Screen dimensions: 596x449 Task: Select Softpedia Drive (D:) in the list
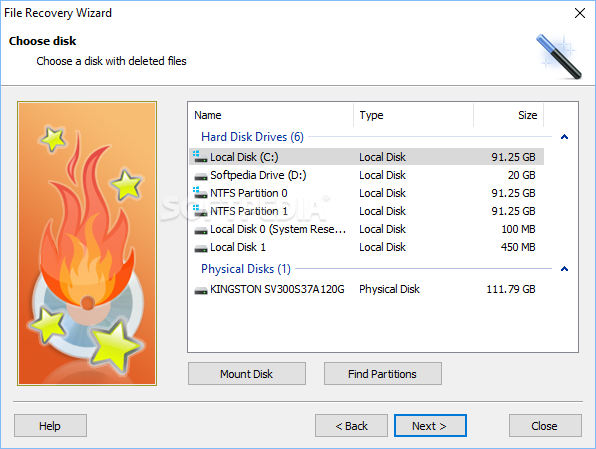coord(366,175)
